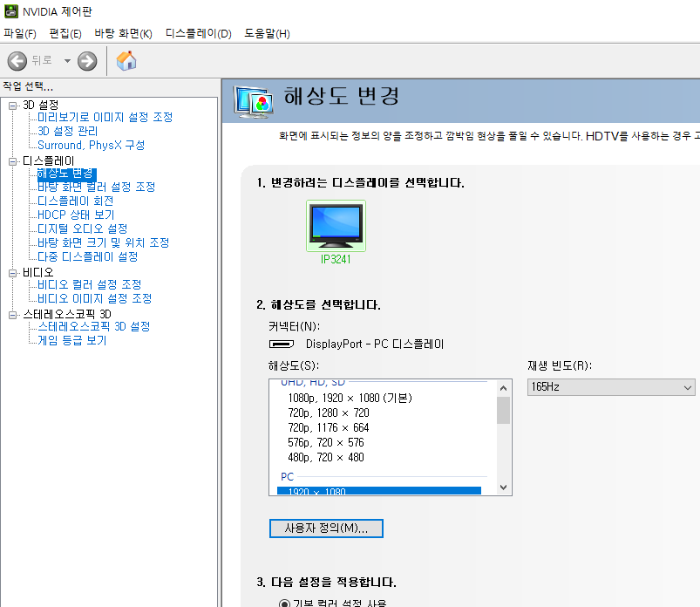The image size is (700, 607).
Task: Open the 재생 빈도 165Hz dropdown
Action: tap(611, 387)
